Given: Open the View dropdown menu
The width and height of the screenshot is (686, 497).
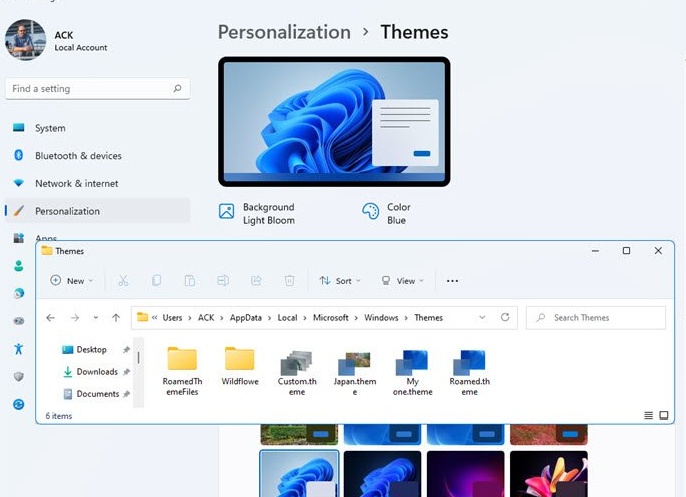Looking at the screenshot, I should [402, 281].
